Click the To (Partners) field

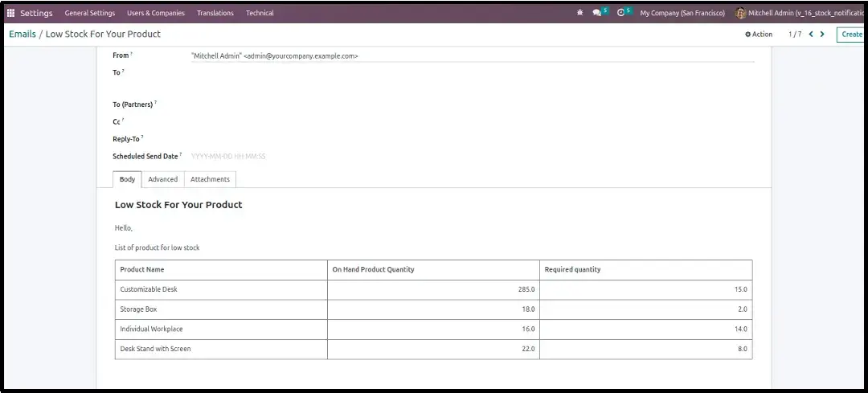[473, 104]
